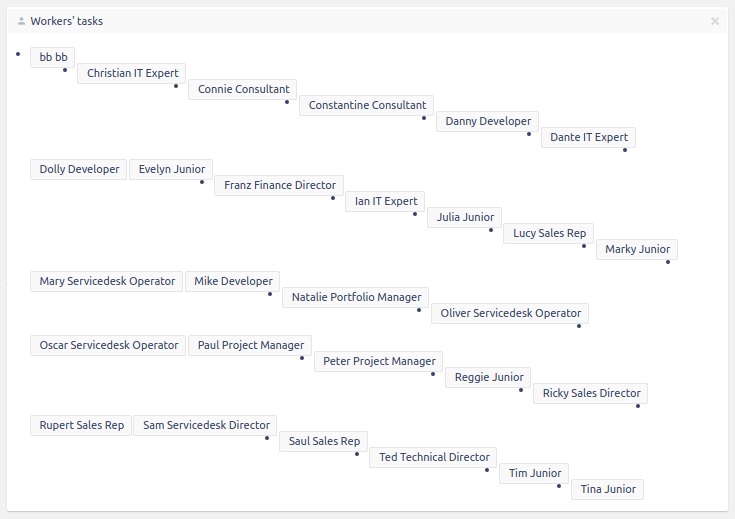Click the person icon beside Workers' tasks
735x519 pixels.
click(21, 21)
